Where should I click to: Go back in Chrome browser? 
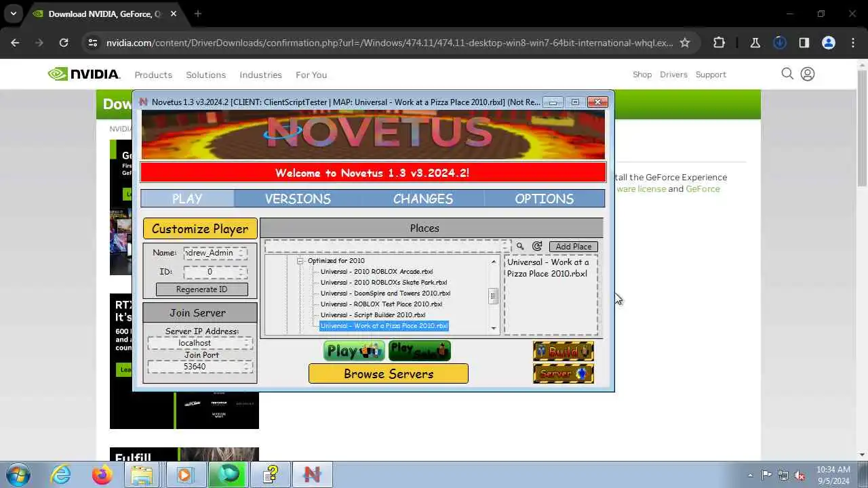16,43
